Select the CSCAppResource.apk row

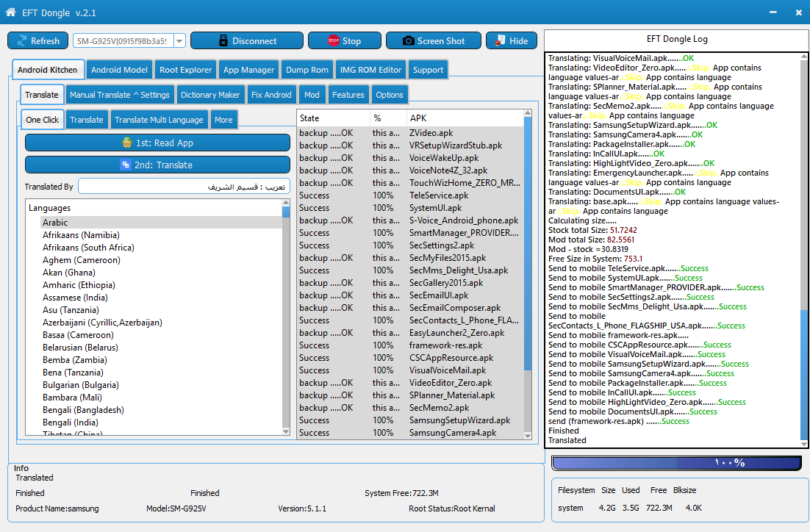[410, 358]
